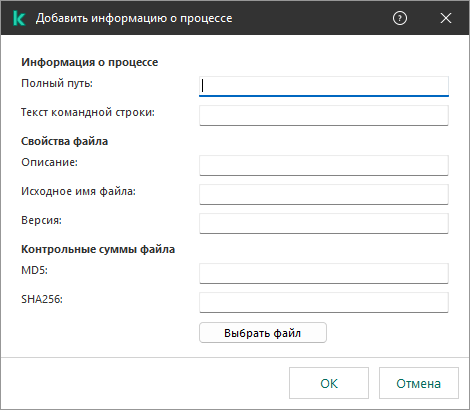Image resolution: width=470 pixels, height=410 pixels.
Task: Click the Полный путь: label
Action: (57, 83)
